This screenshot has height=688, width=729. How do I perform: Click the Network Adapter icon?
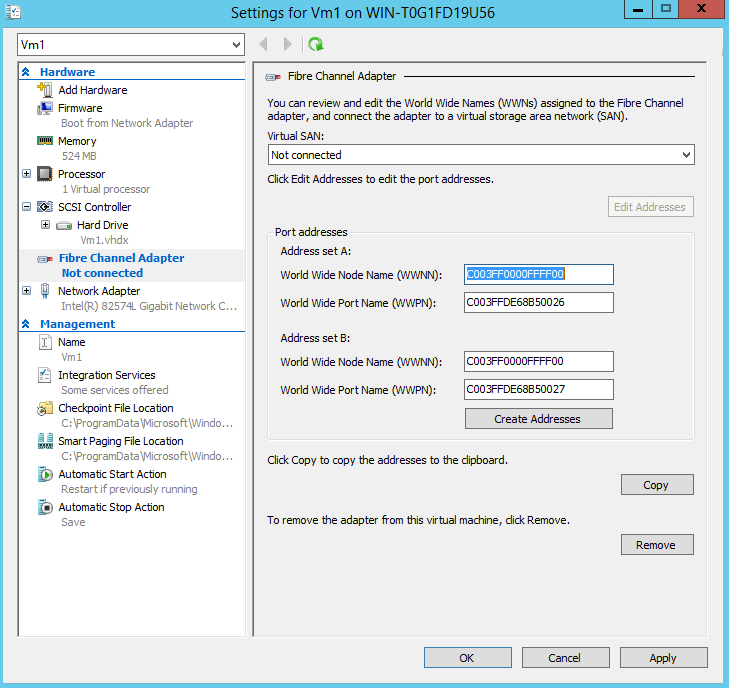click(x=45, y=291)
